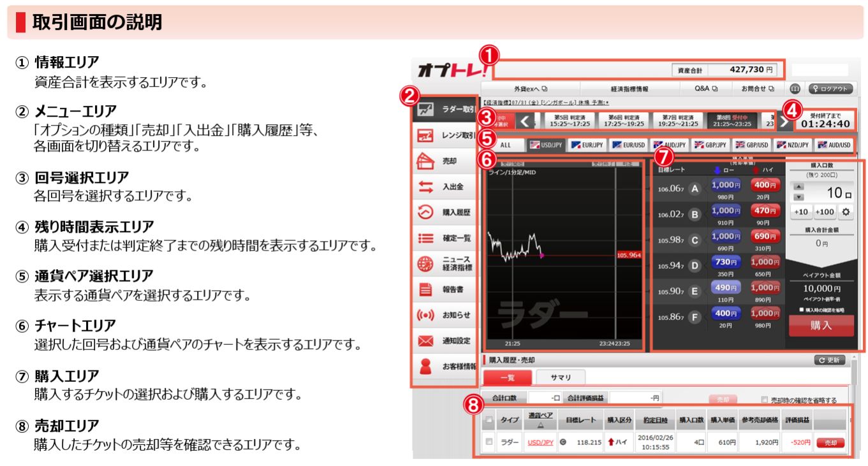Add +10 to purchase quantity
The image size is (868, 466).
801,212
